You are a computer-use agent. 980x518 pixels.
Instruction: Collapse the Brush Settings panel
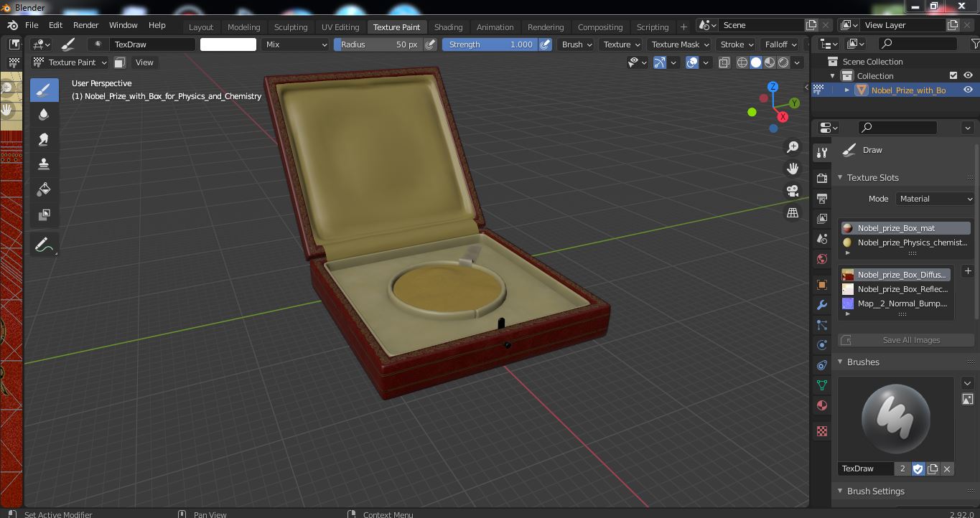pos(841,491)
